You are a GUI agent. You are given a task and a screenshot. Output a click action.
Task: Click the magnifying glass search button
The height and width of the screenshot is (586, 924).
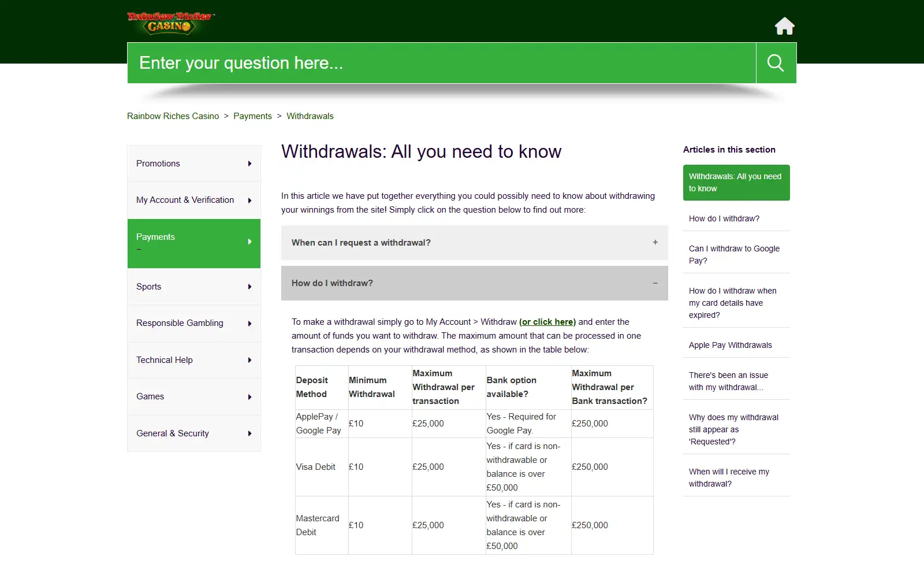[x=776, y=63]
